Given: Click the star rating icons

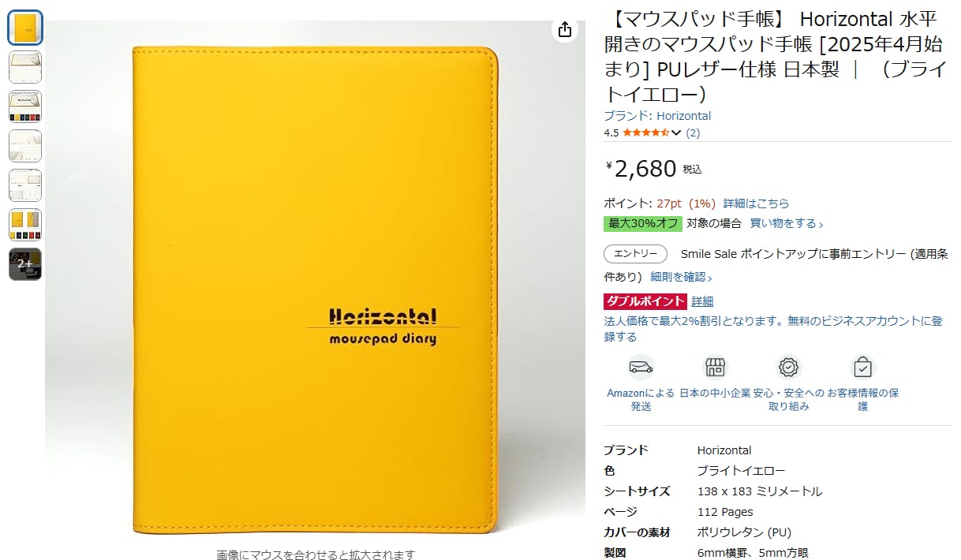Looking at the screenshot, I should pyautogui.click(x=645, y=133).
